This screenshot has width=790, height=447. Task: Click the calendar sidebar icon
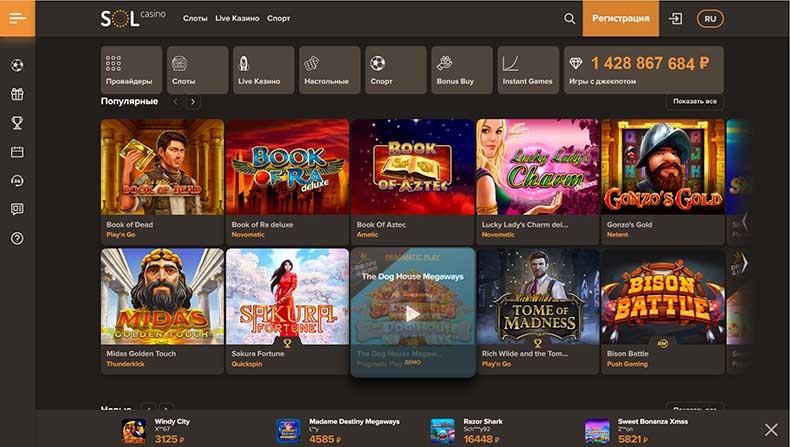coord(17,152)
